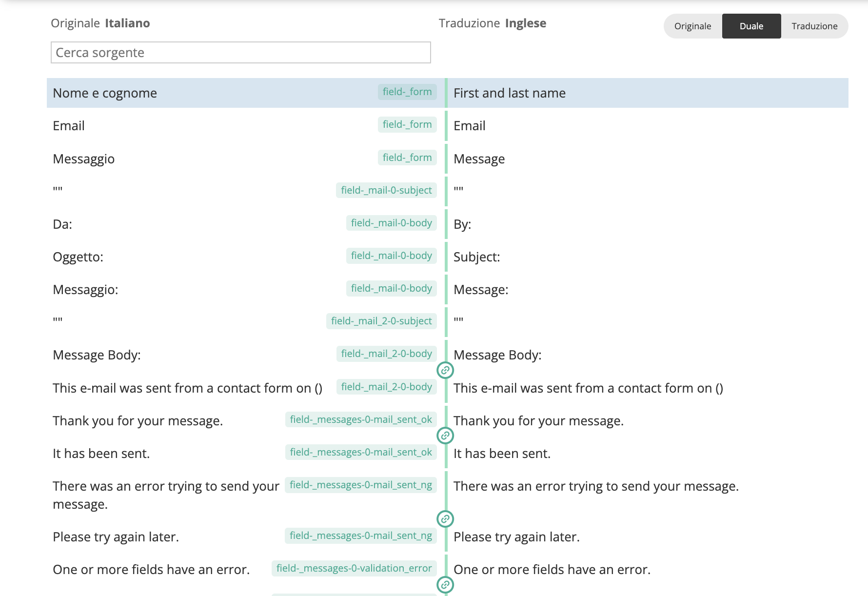Edit translation 'Message:' with colon
The height and width of the screenshot is (596, 868).
(x=481, y=290)
